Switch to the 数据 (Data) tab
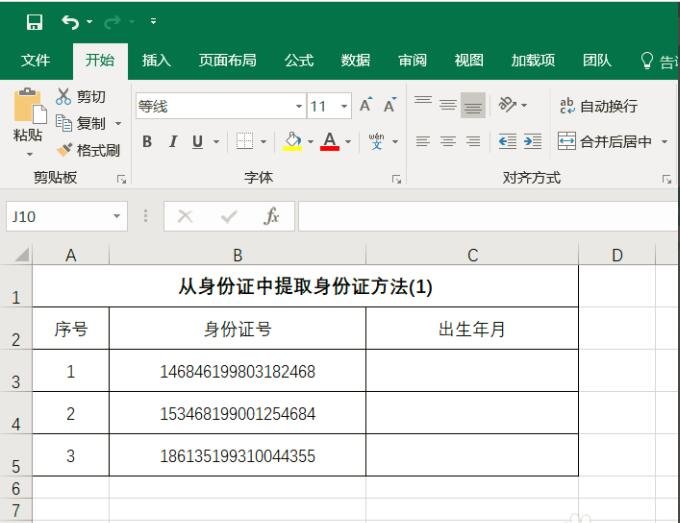The height and width of the screenshot is (523, 680). pyautogui.click(x=356, y=60)
